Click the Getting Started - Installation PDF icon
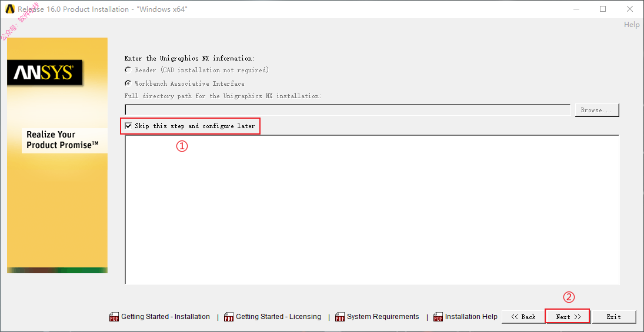Screen dimensions: 644x332 [114, 317]
